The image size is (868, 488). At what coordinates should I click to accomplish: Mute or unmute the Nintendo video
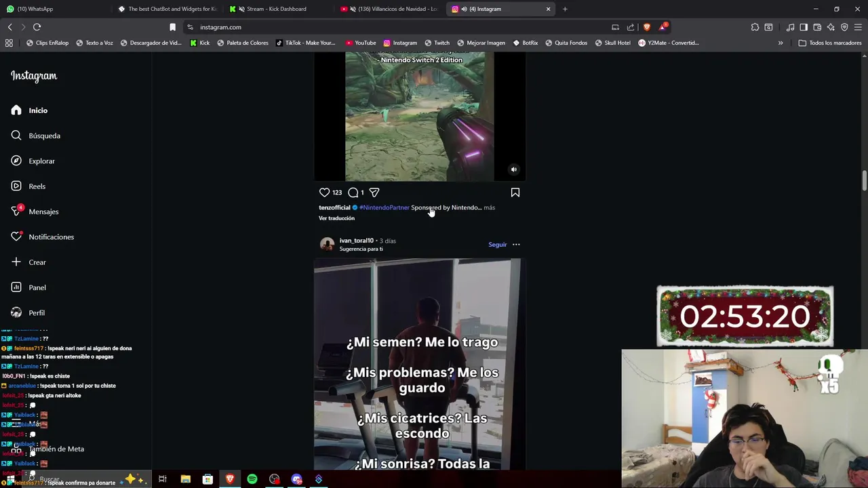coord(514,169)
